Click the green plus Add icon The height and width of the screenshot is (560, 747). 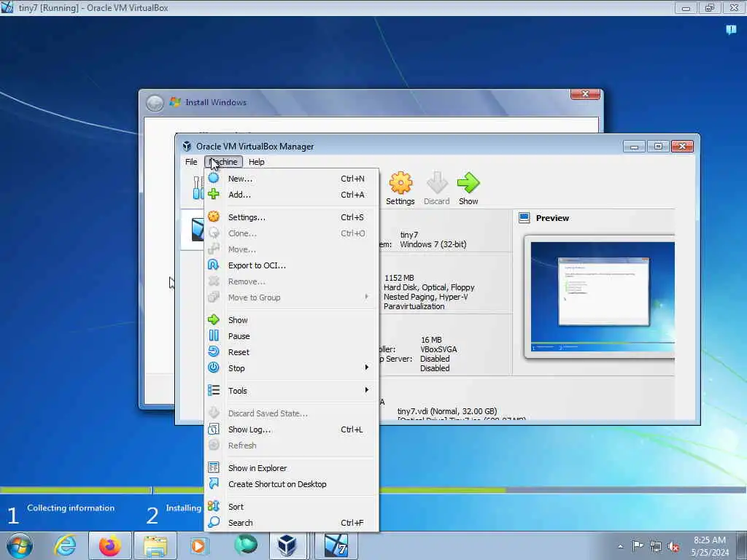pyautogui.click(x=214, y=194)
